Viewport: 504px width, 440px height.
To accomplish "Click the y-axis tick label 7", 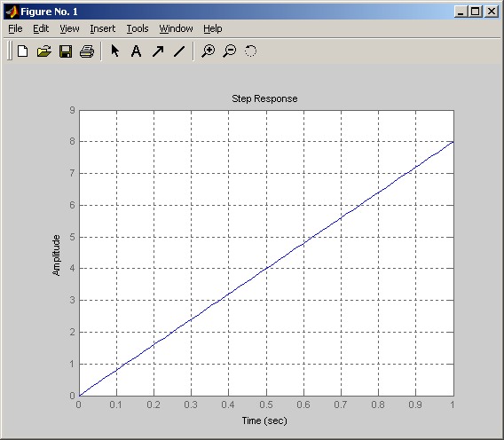I will [x=73, y=173].
